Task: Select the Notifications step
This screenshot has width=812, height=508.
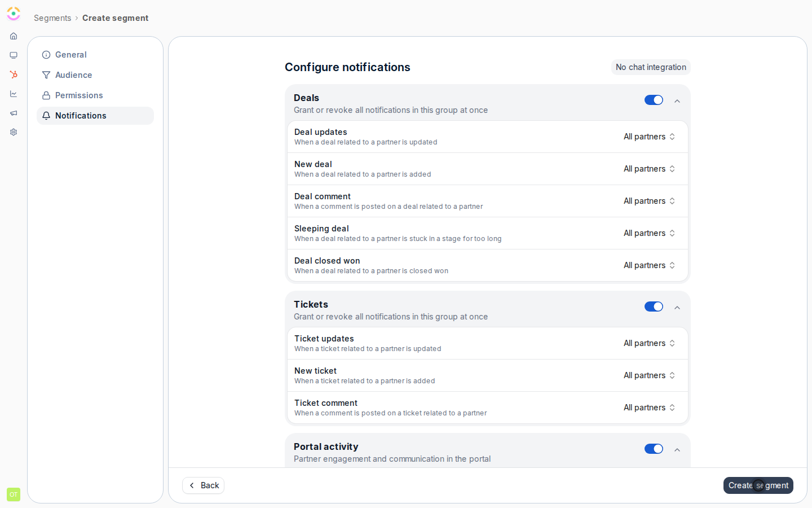Action: pos(95,116)
